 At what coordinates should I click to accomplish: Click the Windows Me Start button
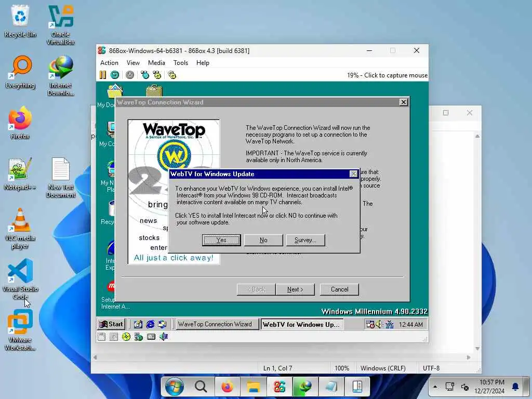[111, 324]
